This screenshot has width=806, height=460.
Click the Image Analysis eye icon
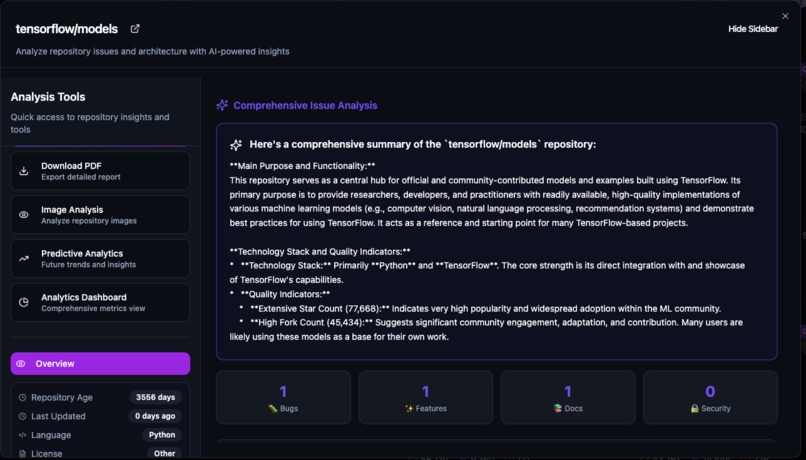(24, 215)
